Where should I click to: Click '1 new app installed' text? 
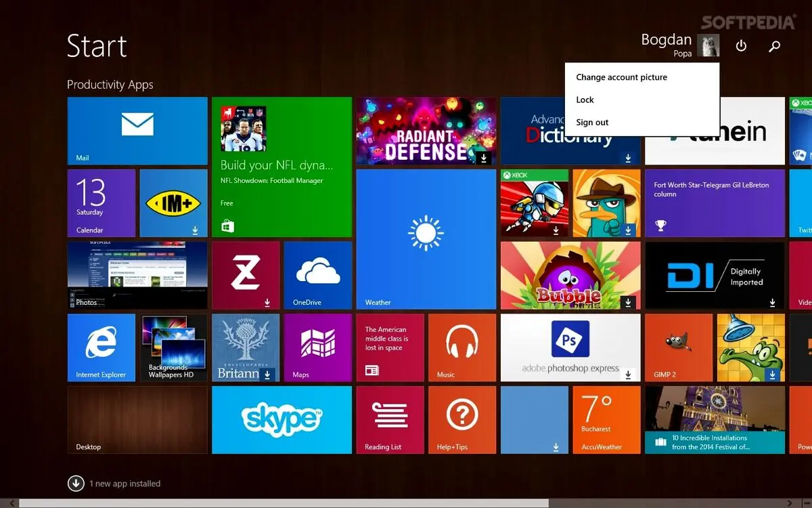(125, 484)
